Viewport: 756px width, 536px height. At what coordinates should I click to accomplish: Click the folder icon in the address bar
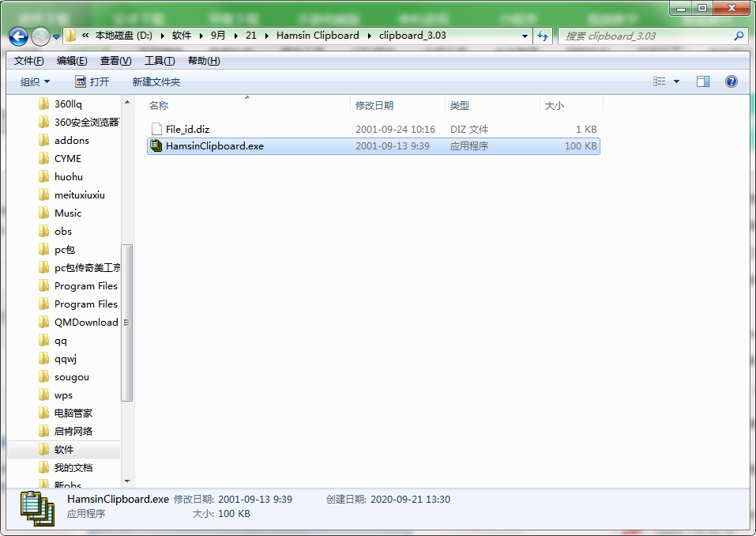tap(70, 36)
